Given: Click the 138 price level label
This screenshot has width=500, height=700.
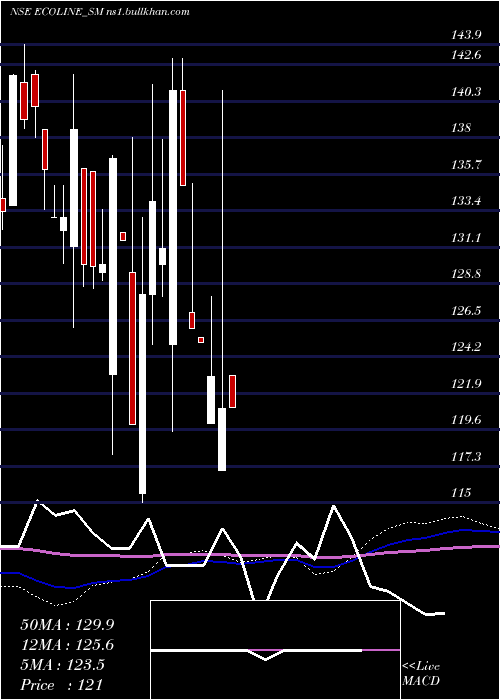Looking at the screenshot, I should (461, 128).
